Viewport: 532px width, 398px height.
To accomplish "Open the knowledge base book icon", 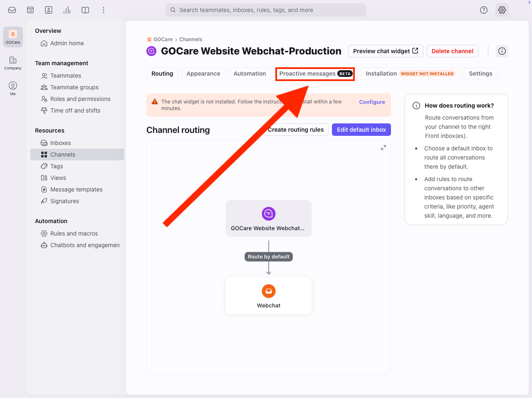I will coord(85,10).
